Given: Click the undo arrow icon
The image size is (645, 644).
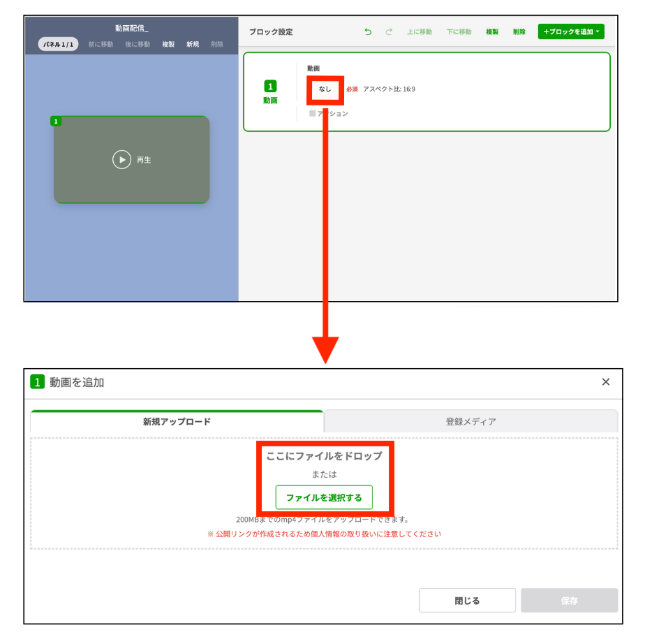Looking at the screenshot, I should click(368, 31).
